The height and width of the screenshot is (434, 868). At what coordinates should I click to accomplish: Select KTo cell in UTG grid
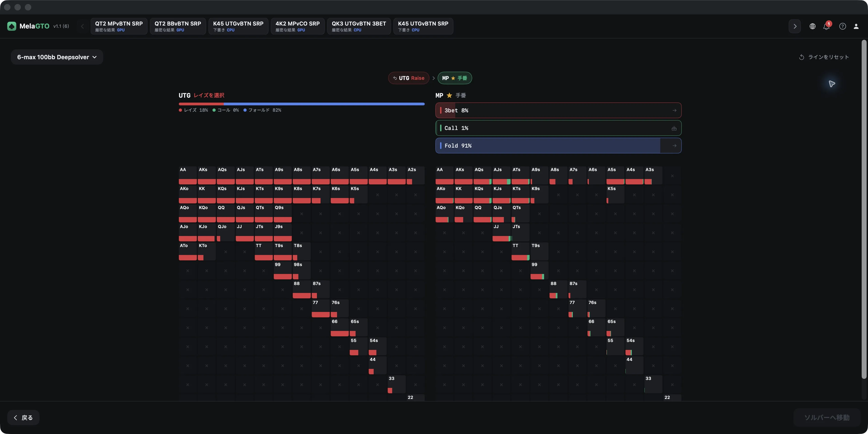(207, 251)
